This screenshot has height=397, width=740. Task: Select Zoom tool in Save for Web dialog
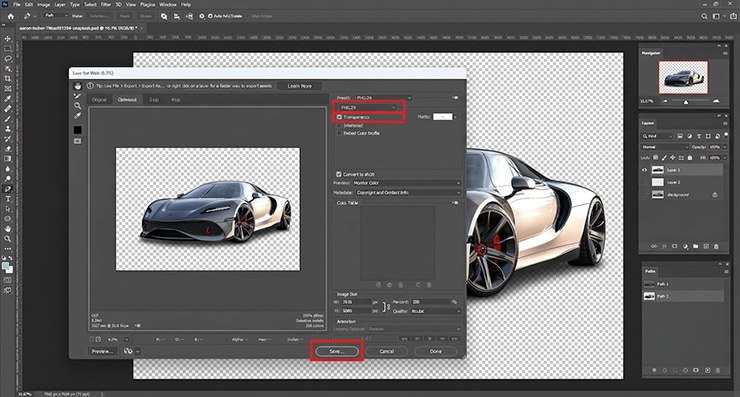(77, 106)
